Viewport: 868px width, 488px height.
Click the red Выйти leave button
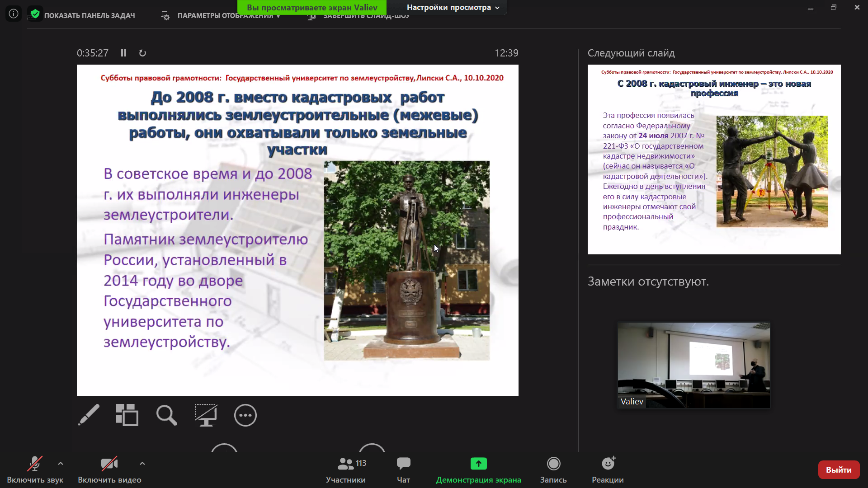839,470
